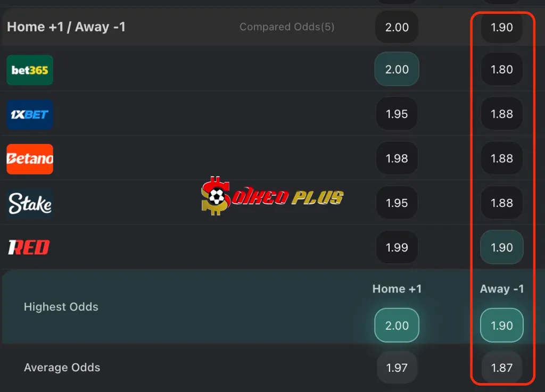The height and width of the screenshot is (392, 545).
Task: Click the Betano bookmaker logo
Action: tap(30, 159)
